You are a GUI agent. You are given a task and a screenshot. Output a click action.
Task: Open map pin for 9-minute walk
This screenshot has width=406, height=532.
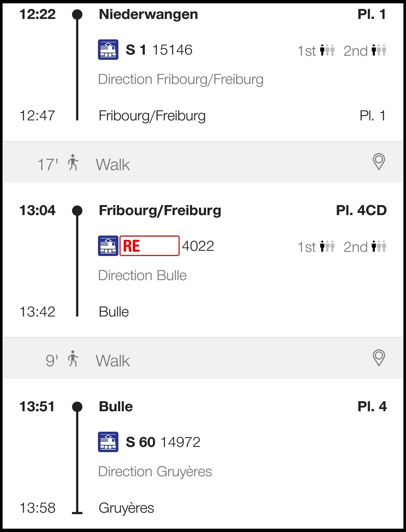coord(379,358)
